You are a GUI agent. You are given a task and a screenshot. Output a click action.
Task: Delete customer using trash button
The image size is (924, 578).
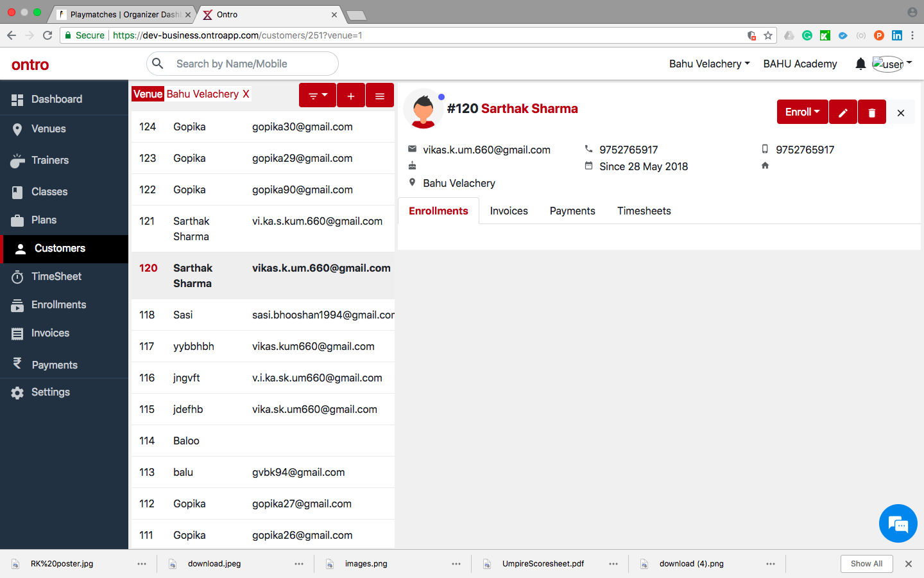pyautogui.click(x=872, y=112)
